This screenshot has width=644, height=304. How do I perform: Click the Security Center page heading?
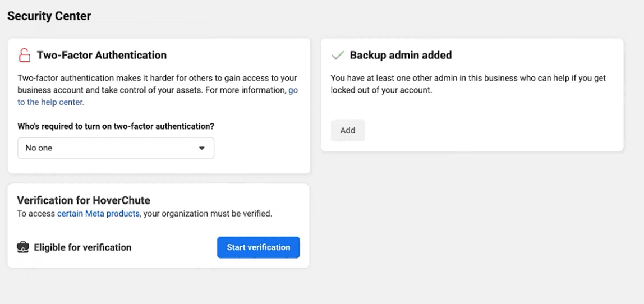coord(49,16)
